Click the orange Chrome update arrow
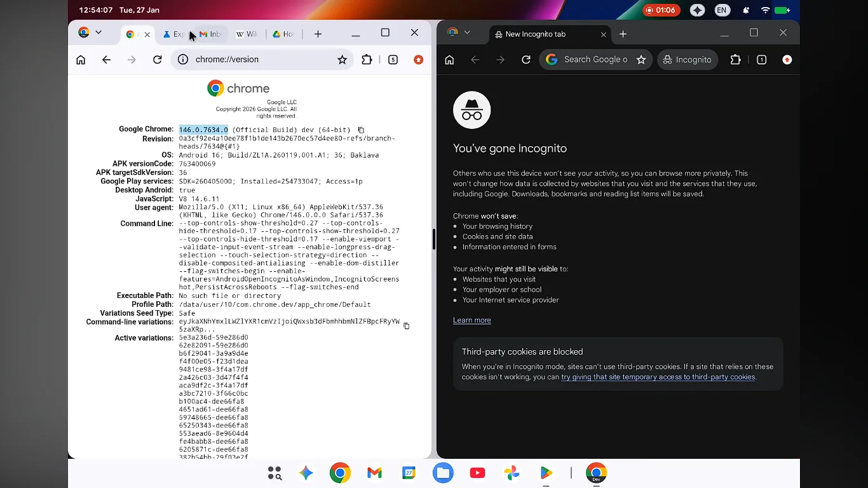The width and height of the screenshot is (868, 488). click(418, 59)
